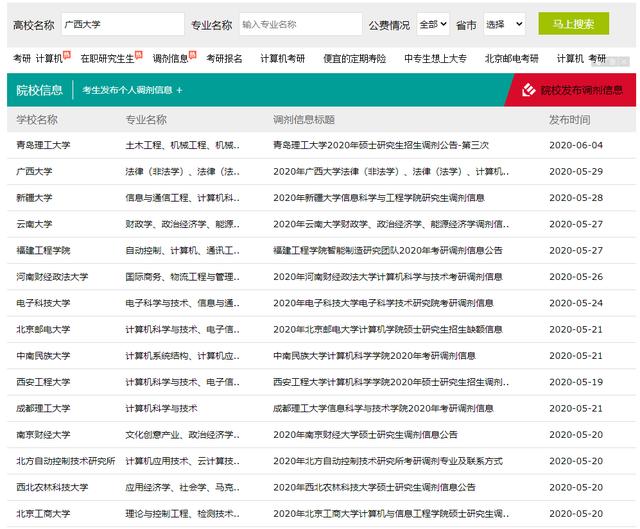Click 北京邮电大学 school name
Viewport: 640px width, 529px height.
coord(43,329)
